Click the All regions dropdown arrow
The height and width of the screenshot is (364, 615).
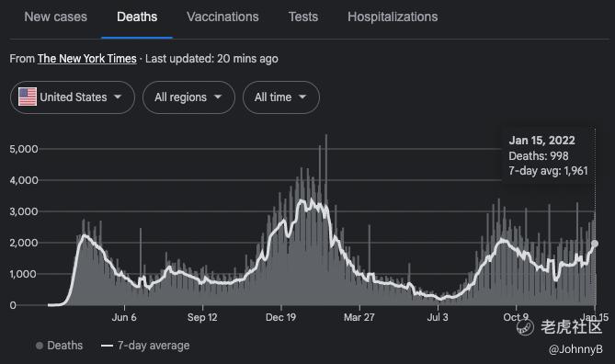tap(218, 97)
